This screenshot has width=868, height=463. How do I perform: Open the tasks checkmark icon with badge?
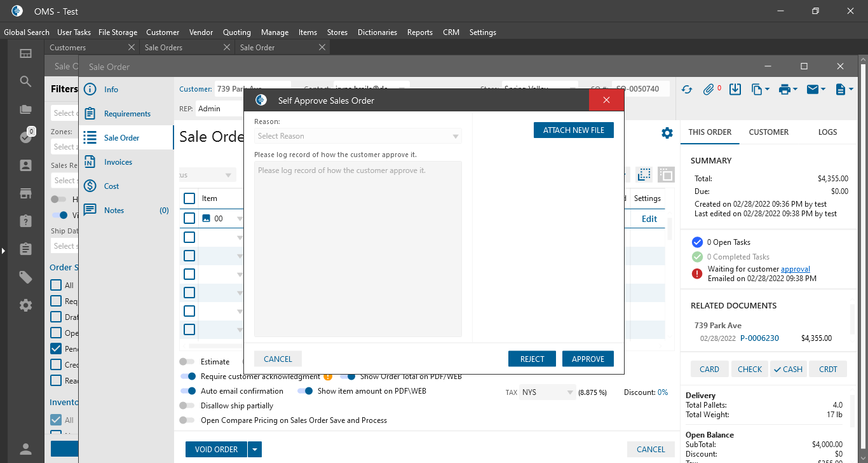tap(26, 137)
